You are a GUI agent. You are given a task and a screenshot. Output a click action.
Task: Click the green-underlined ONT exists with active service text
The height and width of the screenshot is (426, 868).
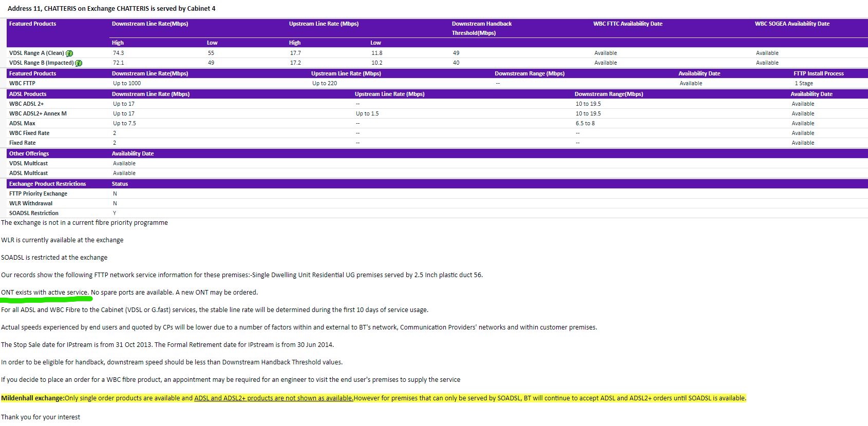point(45,293)
